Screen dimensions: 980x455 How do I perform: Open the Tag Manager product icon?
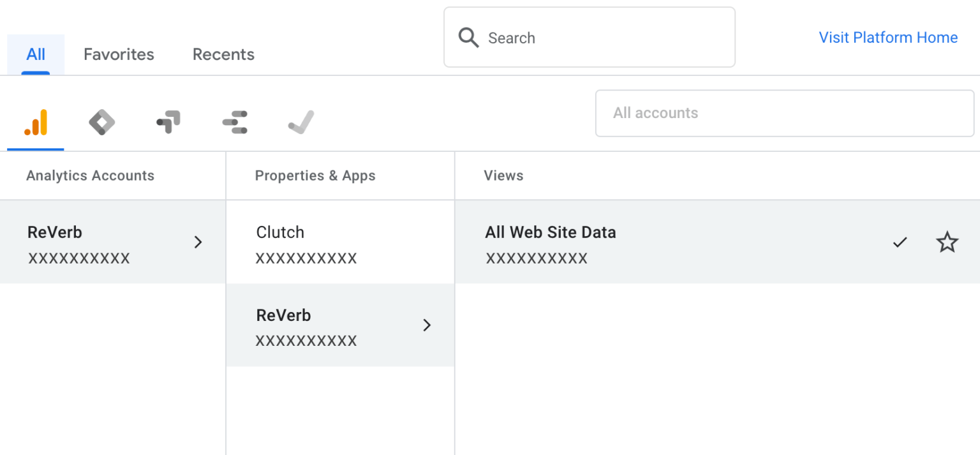coord(101,121)
